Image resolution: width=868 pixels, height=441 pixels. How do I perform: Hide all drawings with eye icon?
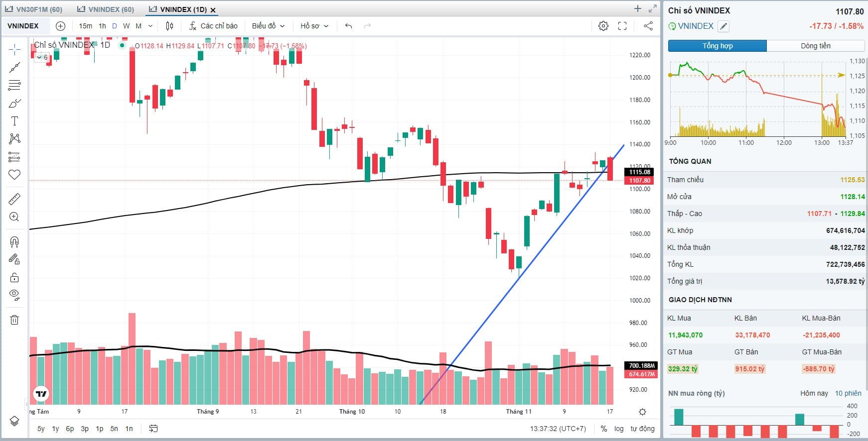pyautogui.click(x=14, y=295)
